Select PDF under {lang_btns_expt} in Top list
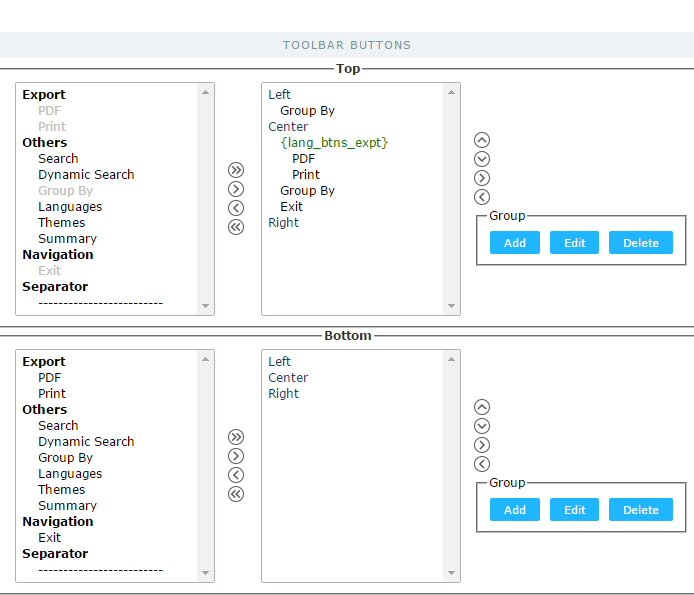694x595 pixels. [303, 158]
